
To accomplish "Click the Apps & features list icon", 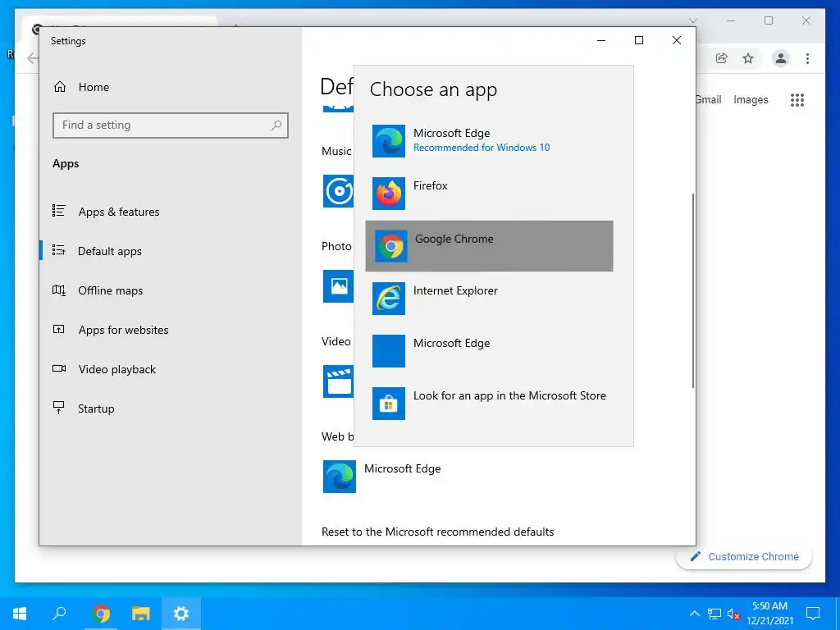I will (59, 211).
